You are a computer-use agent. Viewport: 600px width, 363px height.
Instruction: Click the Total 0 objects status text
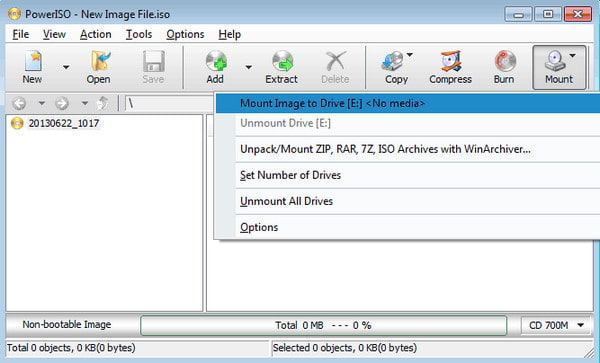[x=71, y=348]
